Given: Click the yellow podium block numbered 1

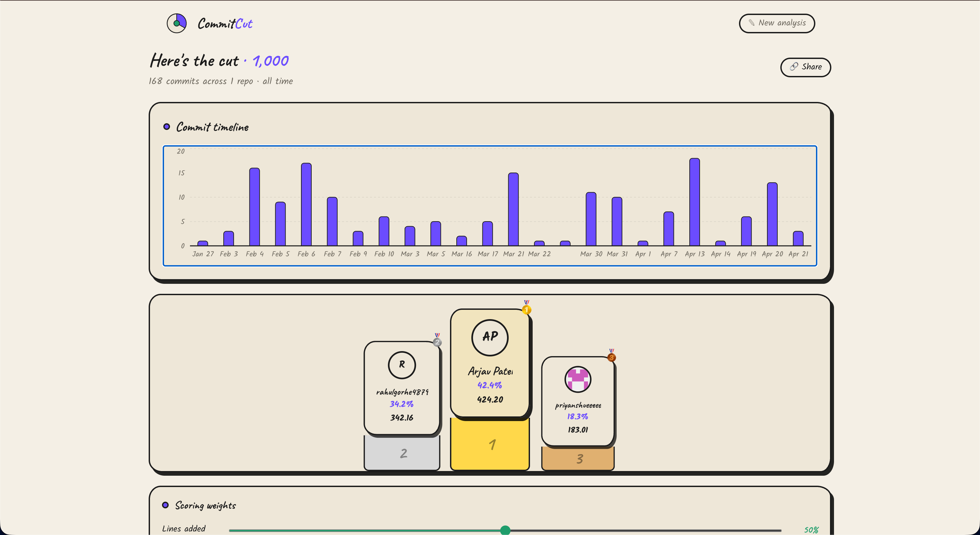Looking at the screenshot, I should click(x=490, y=444).
